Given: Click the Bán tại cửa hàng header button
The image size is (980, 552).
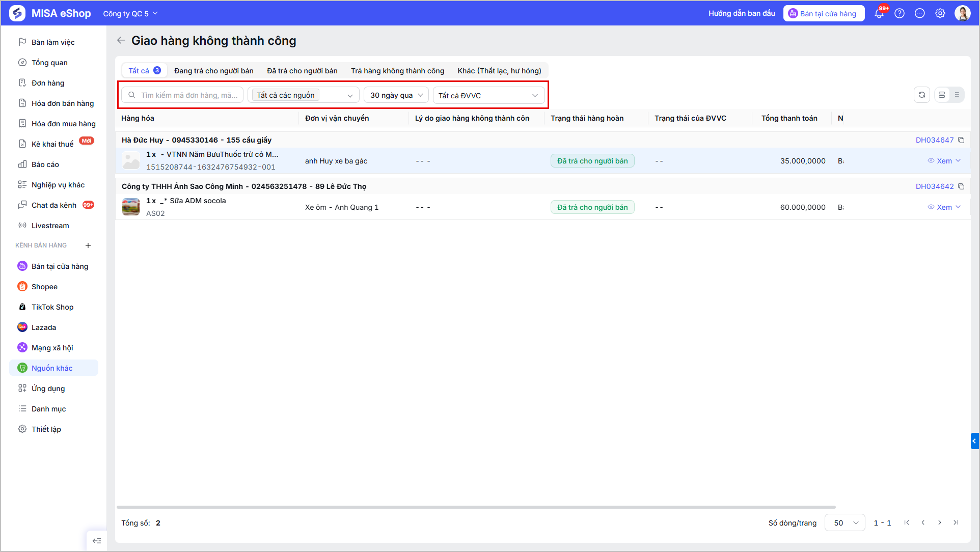Looking at the screenshot, I should click(824, 14).
